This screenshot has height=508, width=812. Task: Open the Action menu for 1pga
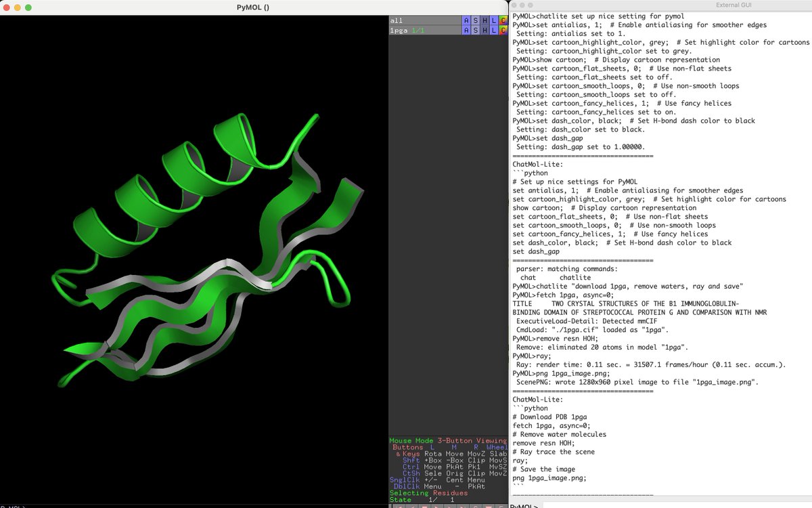(x=466, y=30)
